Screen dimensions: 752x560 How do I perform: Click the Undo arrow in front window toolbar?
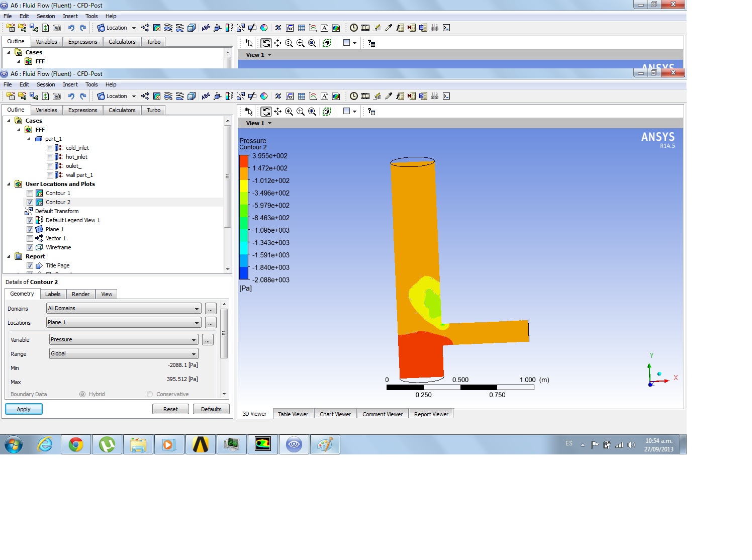point(71,96)
